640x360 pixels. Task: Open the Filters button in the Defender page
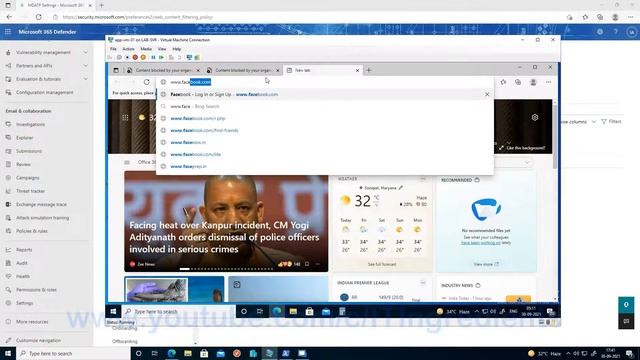611,122
